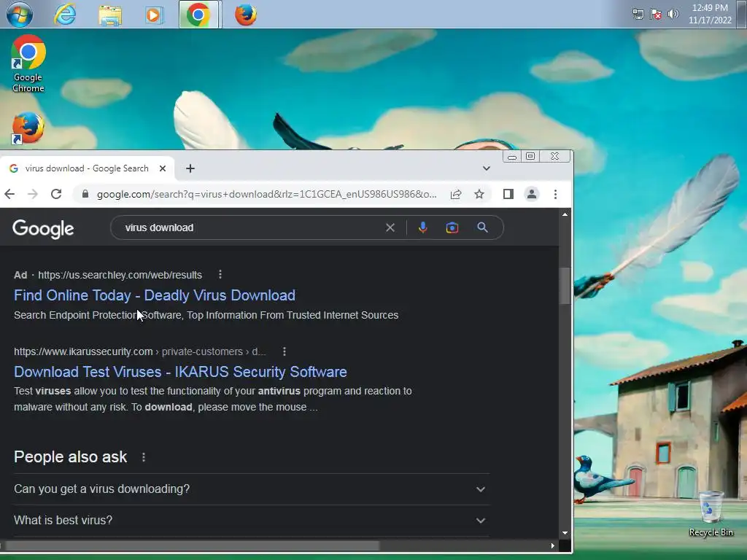Bookmark this tab with star icon

click(479, 194)
